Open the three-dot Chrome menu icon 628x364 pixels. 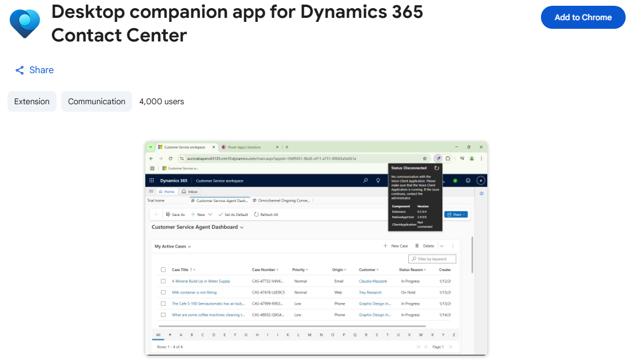pos(482,158)
